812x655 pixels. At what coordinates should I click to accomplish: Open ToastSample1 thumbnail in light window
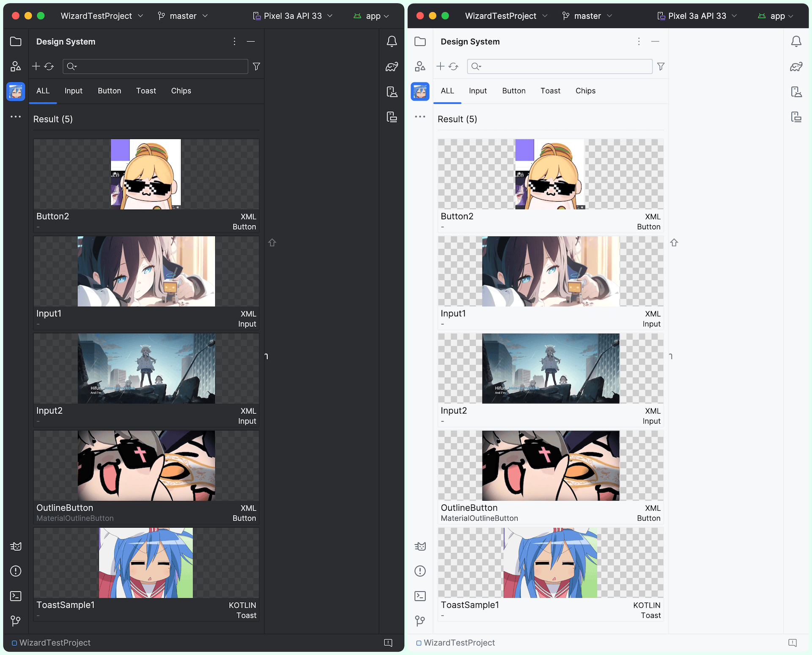click(551, 563)
